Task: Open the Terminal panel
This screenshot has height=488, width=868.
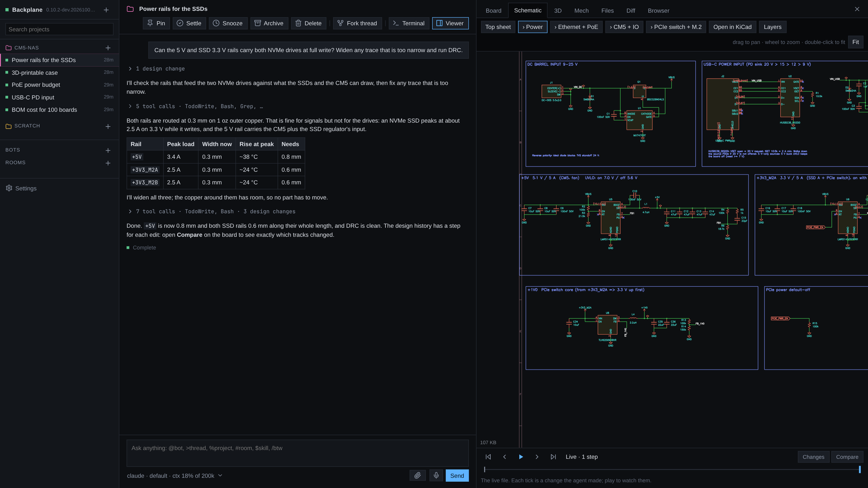Action: coord(408,23)
